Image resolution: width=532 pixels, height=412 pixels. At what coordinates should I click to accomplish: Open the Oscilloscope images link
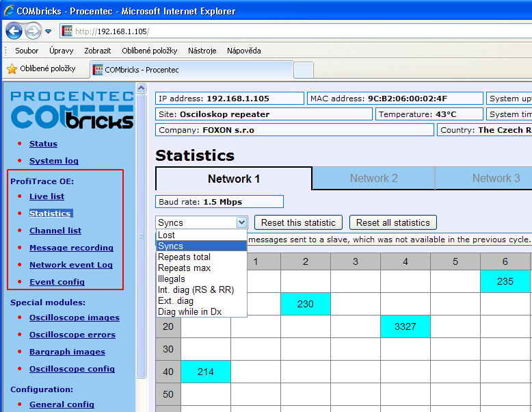tap(75, 318)
